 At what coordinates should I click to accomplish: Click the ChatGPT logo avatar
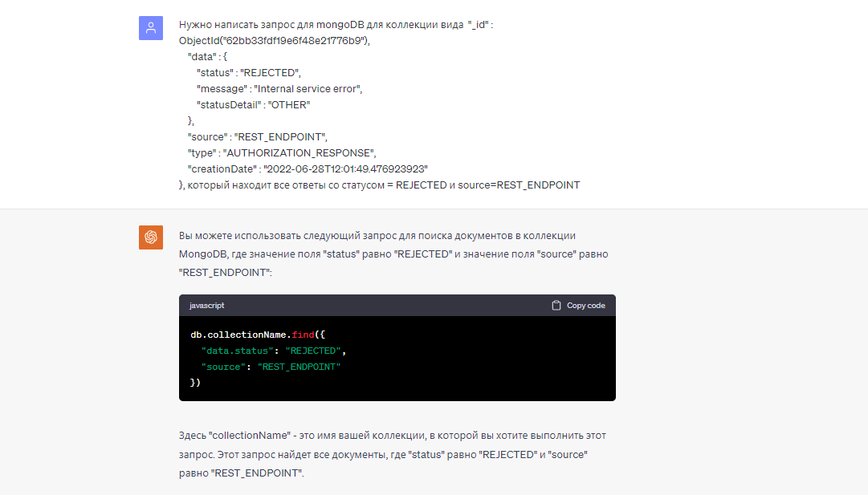pyautogui.click(x=151, y=237)
